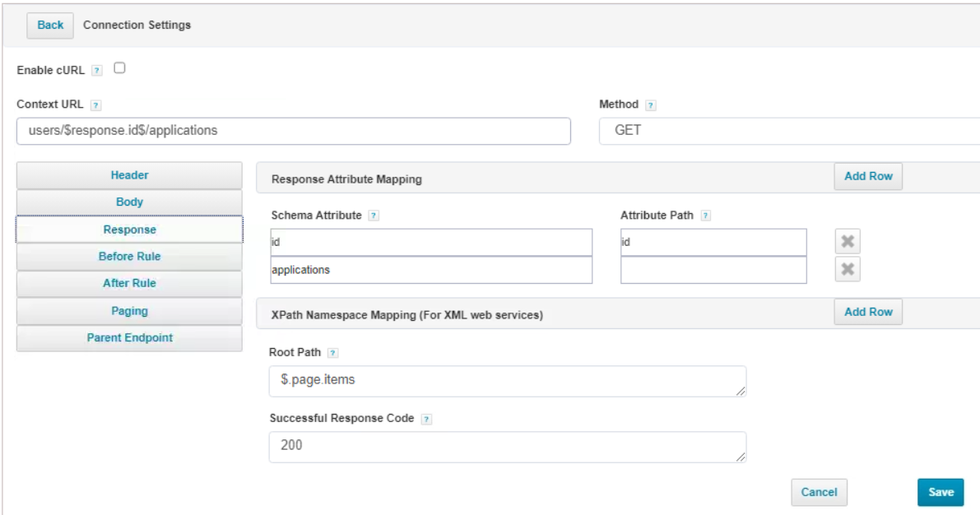This screenshot has width=980, height=515.
Task: Click help icon next to Method label
Action: click(651, 105)
